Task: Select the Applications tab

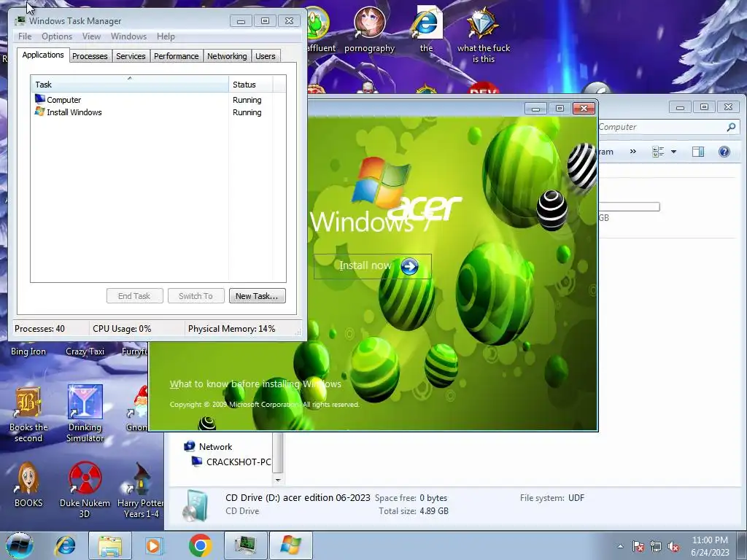Action: pyautogui.click(x=43, y=55)
